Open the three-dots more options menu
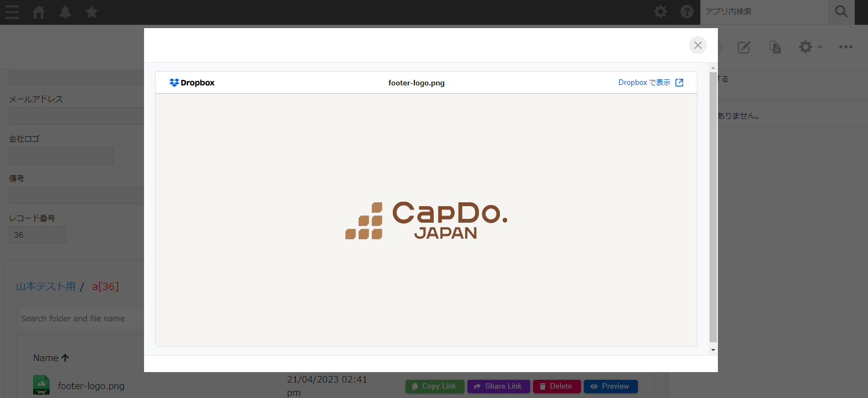Image resolution: width=868 pixels, height=398 pixels. coord(845,47)
